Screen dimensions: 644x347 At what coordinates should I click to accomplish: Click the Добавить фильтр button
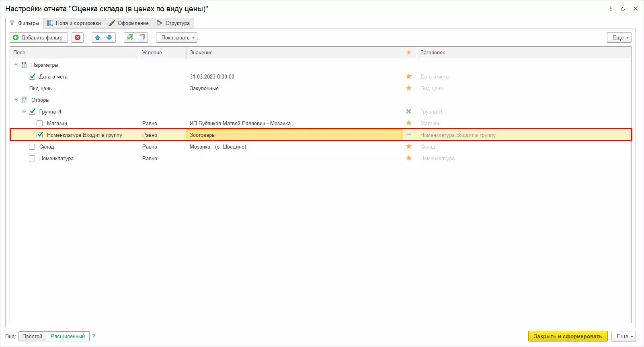coord(39,38)
